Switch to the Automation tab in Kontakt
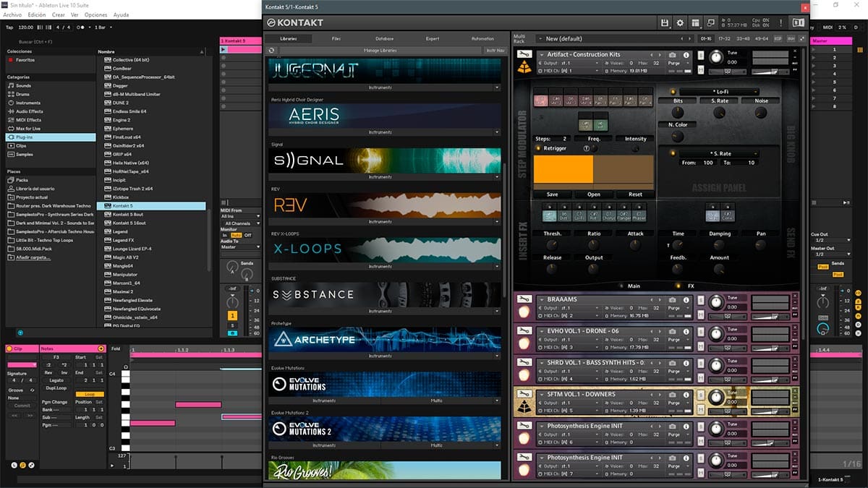This screenshot has height=488, width=868. (x=482, y=38)
